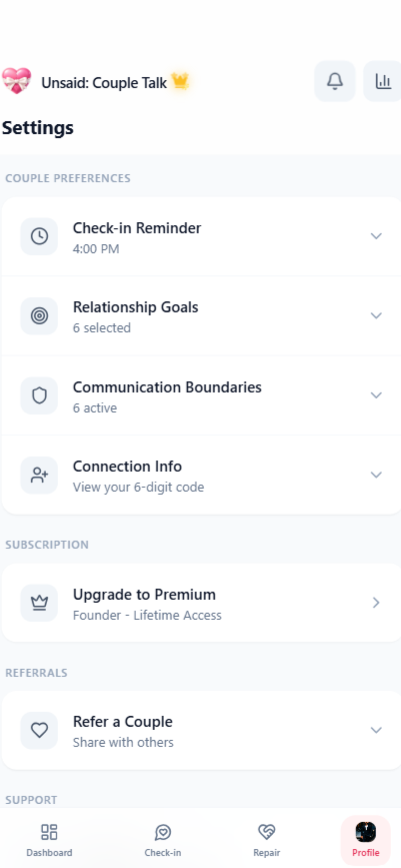The image size is (401, 868).
Task: Tap the pink heart app logo
Action: pos(17,81)
